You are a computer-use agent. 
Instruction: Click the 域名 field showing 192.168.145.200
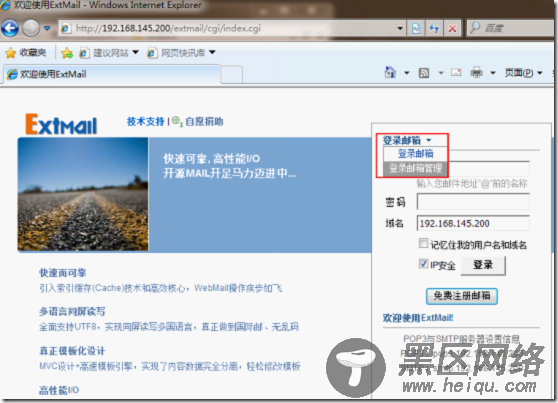coord(473,224)
